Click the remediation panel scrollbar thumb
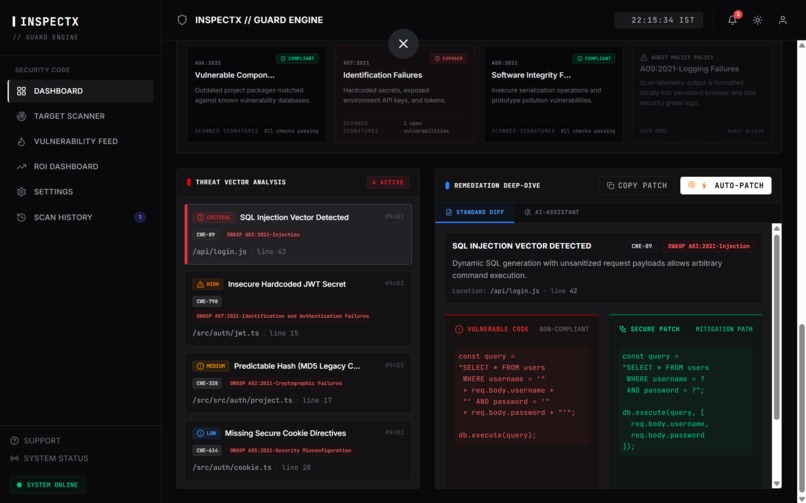This screenshot has height=503, width=806. [777, 328]
